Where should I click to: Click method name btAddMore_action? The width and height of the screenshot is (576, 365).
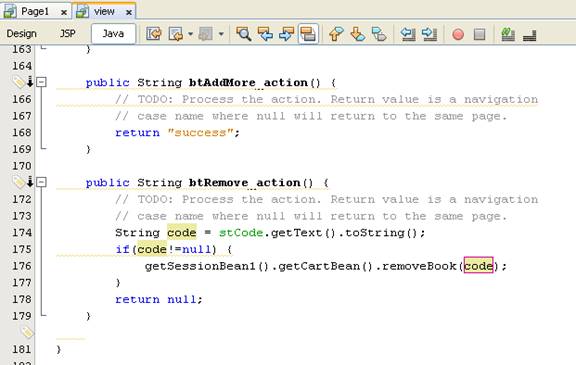pyautogui.click(x=248, y=83)
